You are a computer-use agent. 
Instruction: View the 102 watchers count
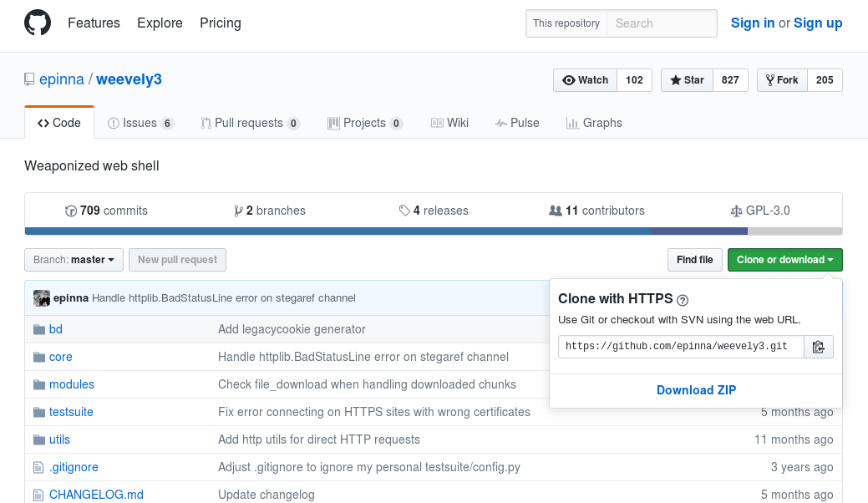coord(634,80)
